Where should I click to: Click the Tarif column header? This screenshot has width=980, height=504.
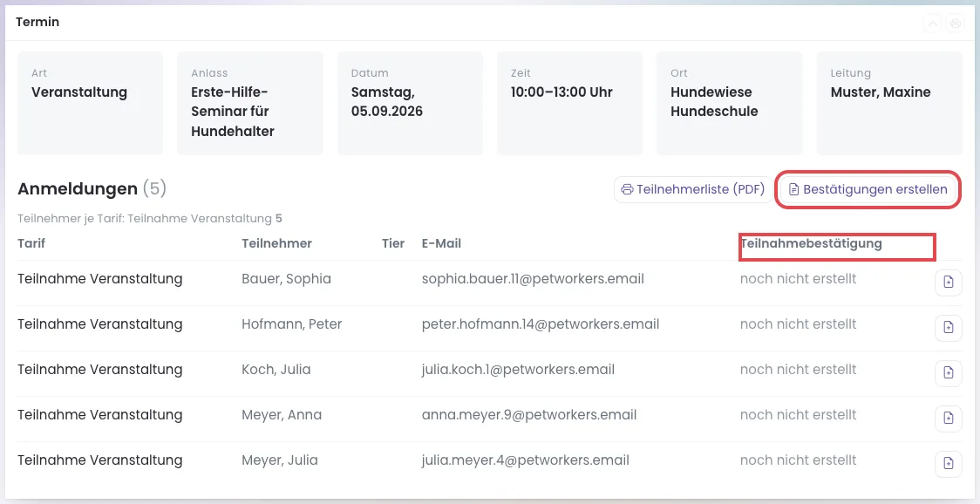pos(31,243)
